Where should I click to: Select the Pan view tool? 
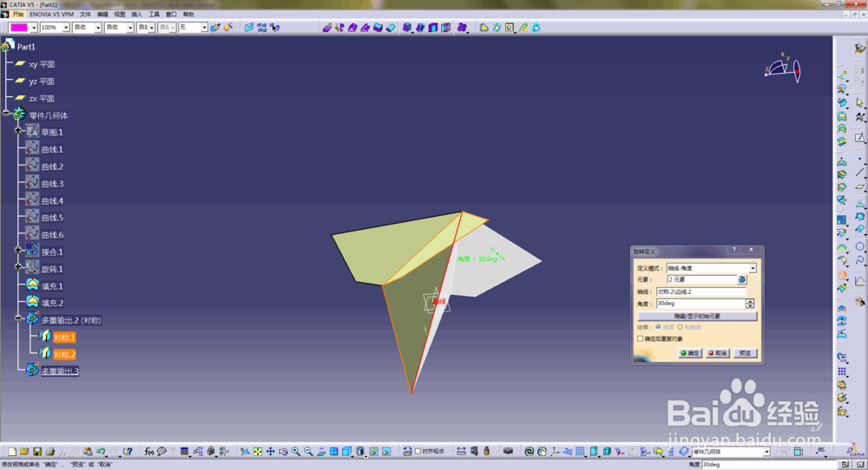[271, 452]
